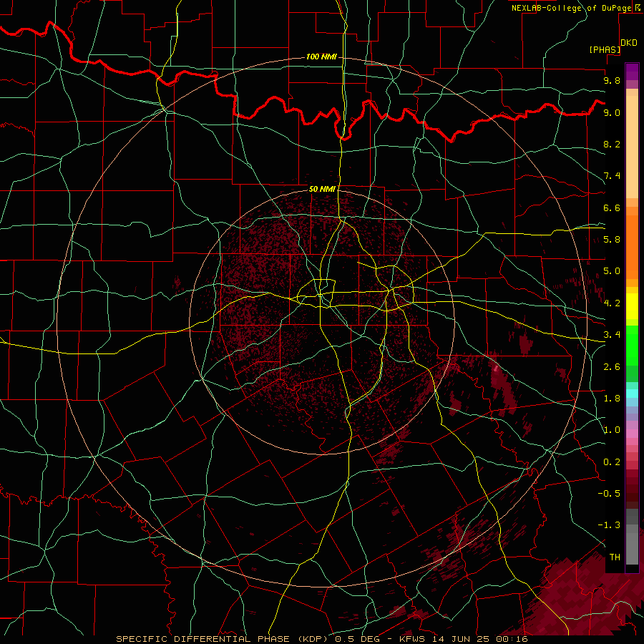Select the 1.8 scale value
Image resolution: width=644 pixels, height=644 pixels.
pos(612,399)
